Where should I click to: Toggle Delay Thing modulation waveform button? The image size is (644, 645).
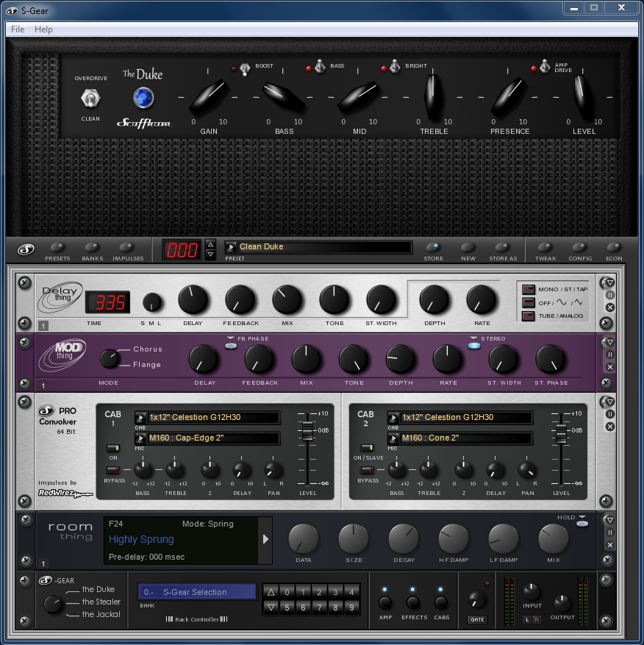point(529,303)
